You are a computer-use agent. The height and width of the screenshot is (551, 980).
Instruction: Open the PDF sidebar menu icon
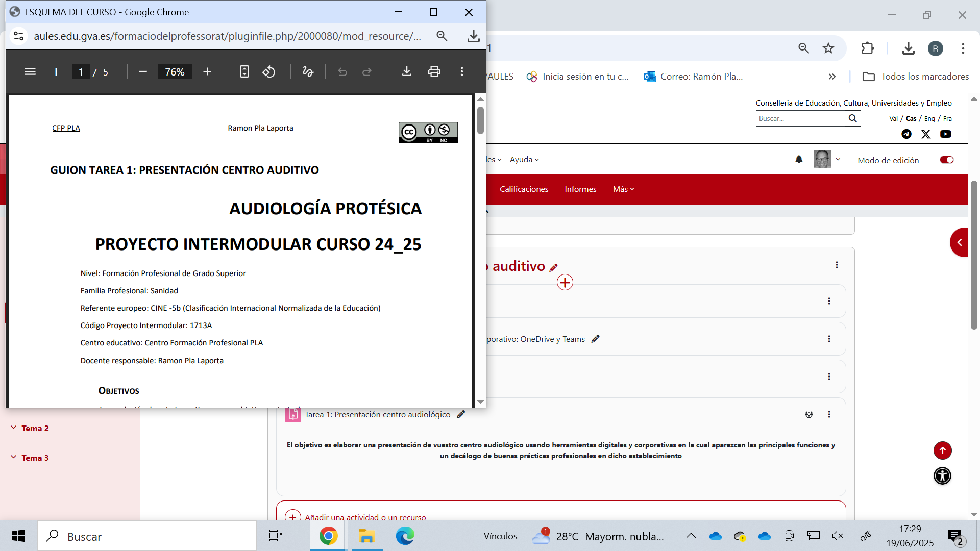click(x=30, y=72)
